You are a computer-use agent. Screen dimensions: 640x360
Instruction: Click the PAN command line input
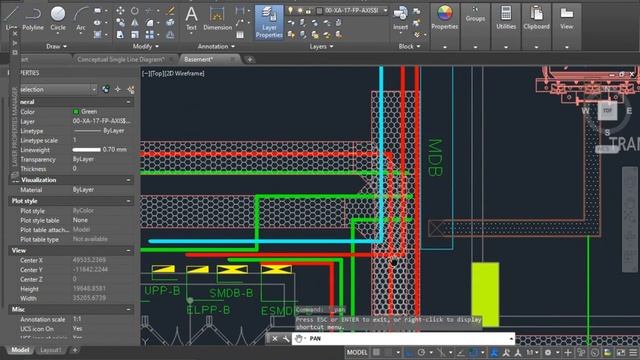click(x=403, y=338)
